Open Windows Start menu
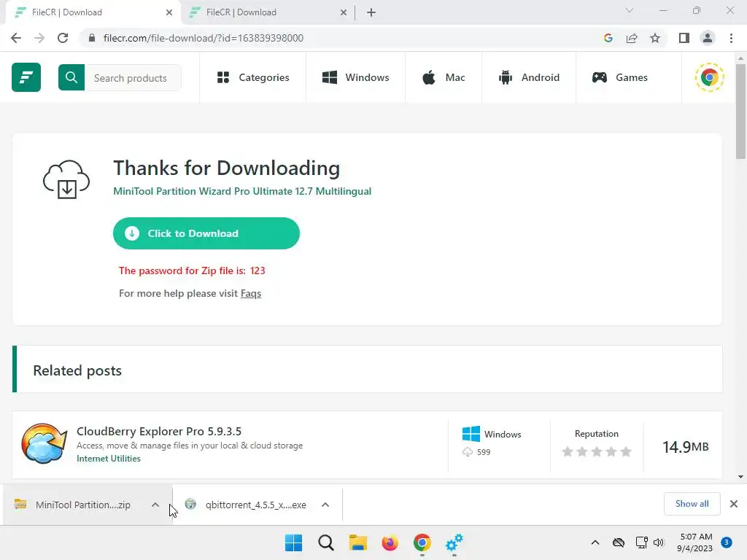The height and width of the screenshot is (560, 747). click(293, 542)
